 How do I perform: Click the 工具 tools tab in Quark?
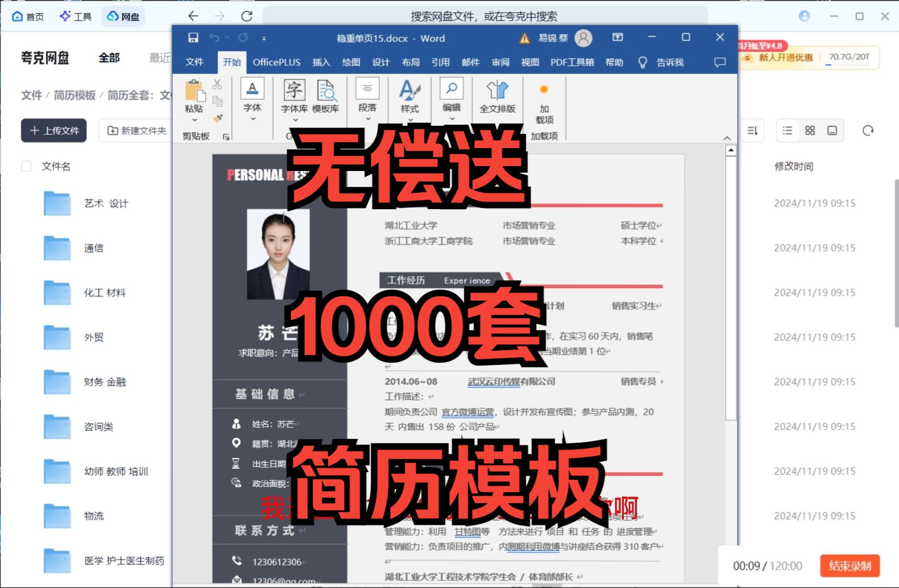76,16
